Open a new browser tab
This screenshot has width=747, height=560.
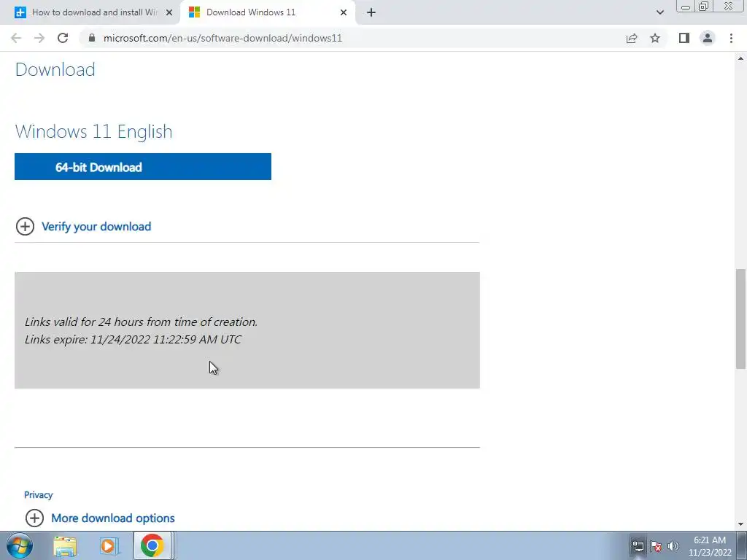point(371,12)
